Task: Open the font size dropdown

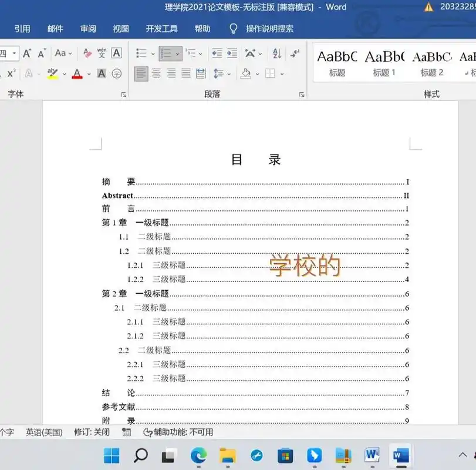Action: tap(15, 53)
